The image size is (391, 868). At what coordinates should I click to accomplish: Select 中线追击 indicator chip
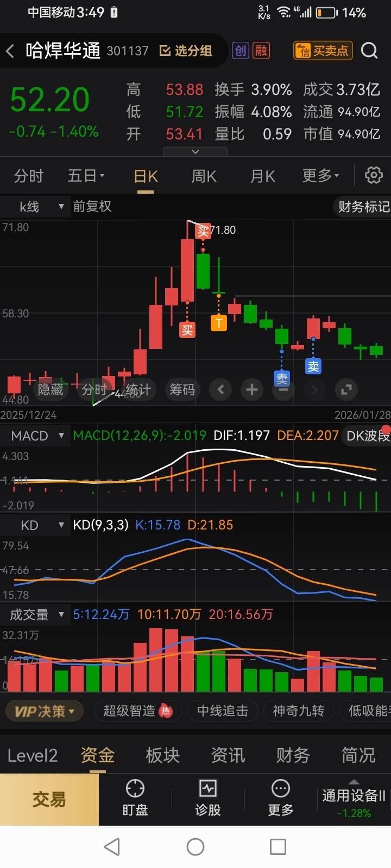pos(223,711)
